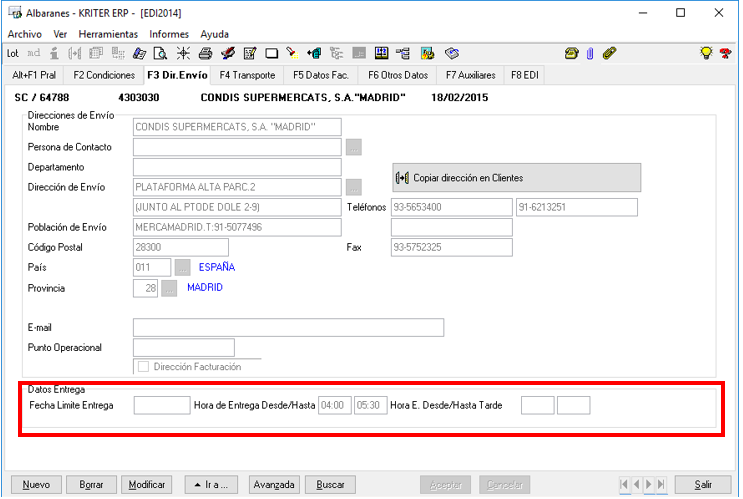Open the Ayuda menu
Image resolution: width=743 pixels, height=499 pixels.
[x=214, y=34]
